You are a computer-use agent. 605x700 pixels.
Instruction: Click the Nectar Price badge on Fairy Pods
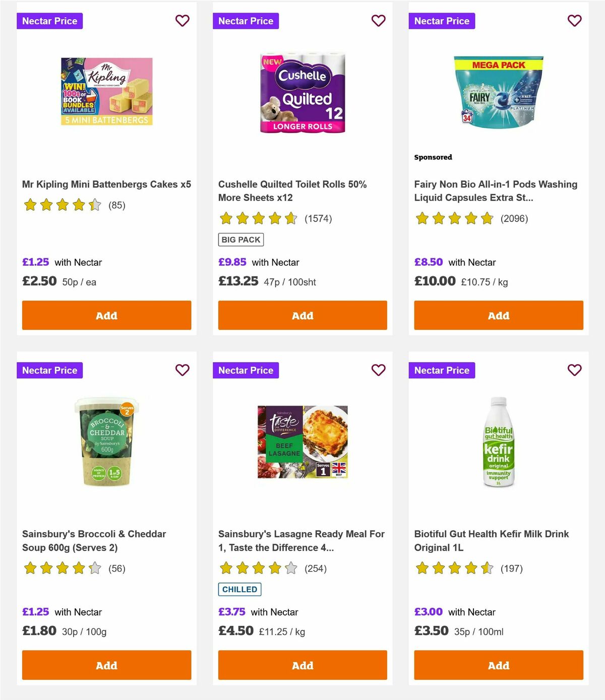(x=442, y=21)
